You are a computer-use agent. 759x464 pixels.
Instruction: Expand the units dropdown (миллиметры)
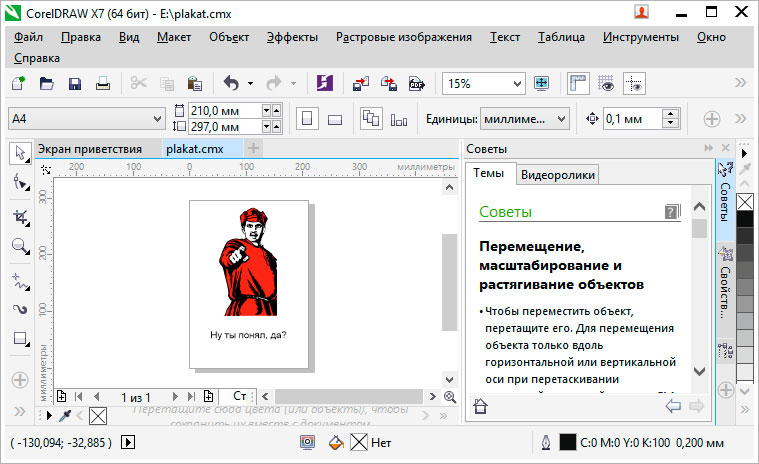tap(561, 119)
